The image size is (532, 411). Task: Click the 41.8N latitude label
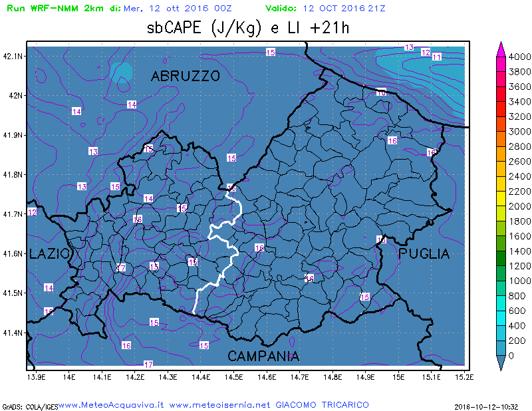tap(13, 174)
